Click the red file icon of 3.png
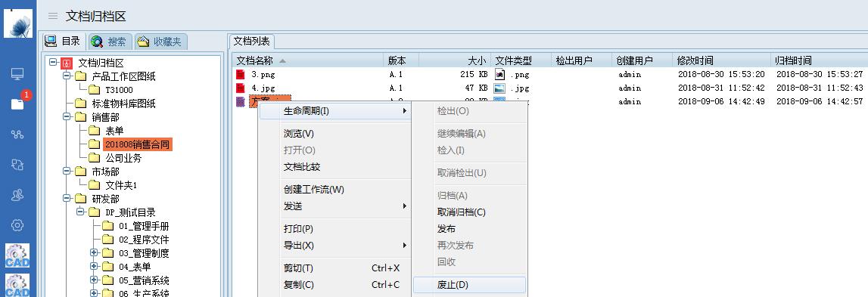The width and height of the screenshot is (868, 297). (x=240, y=74)
